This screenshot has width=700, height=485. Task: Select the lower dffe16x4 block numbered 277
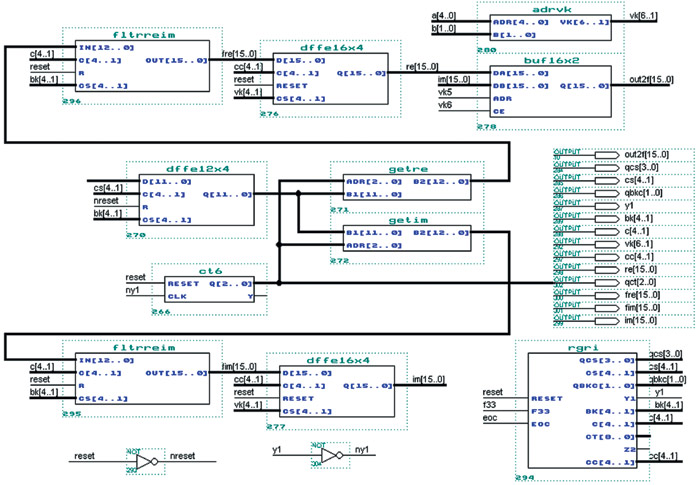tap(337, 391)
